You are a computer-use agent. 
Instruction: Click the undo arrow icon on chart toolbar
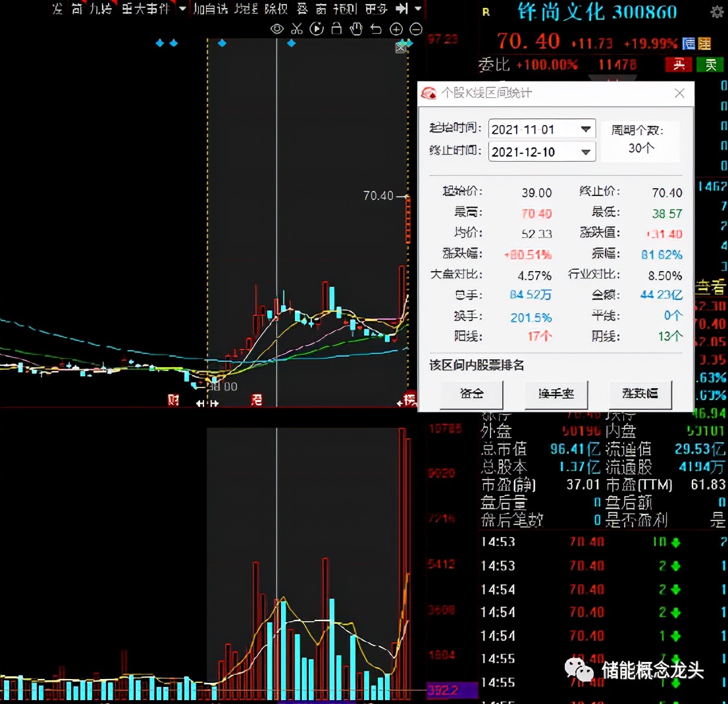[376, 29]
